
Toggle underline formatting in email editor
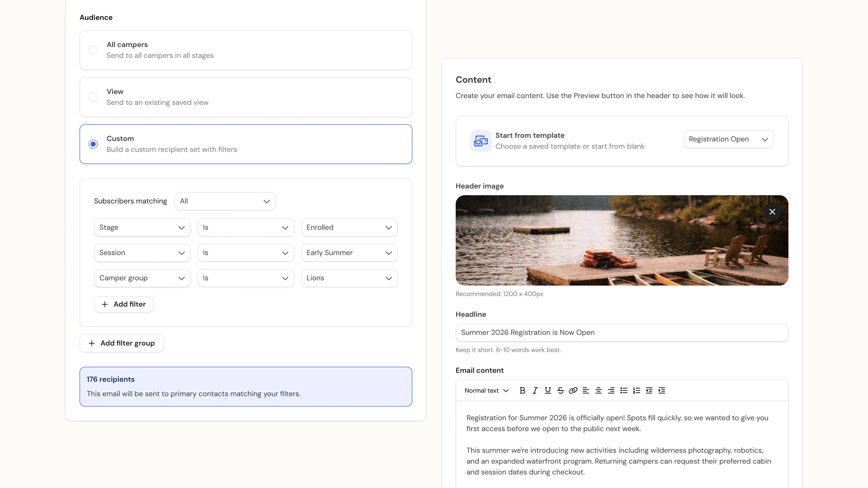(x=548, y=390)
